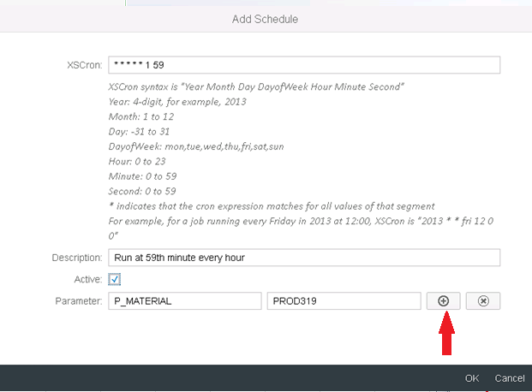The width and height of the screenshot is (532, 392).
Task: Click the plus icon to add parameter
Action: (x=444, y=300)
